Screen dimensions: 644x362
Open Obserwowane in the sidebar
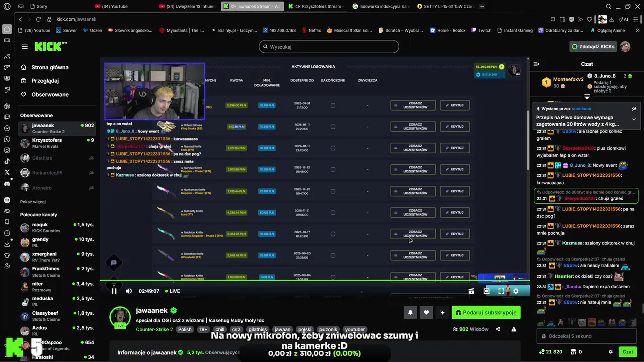tap(50, 94)
